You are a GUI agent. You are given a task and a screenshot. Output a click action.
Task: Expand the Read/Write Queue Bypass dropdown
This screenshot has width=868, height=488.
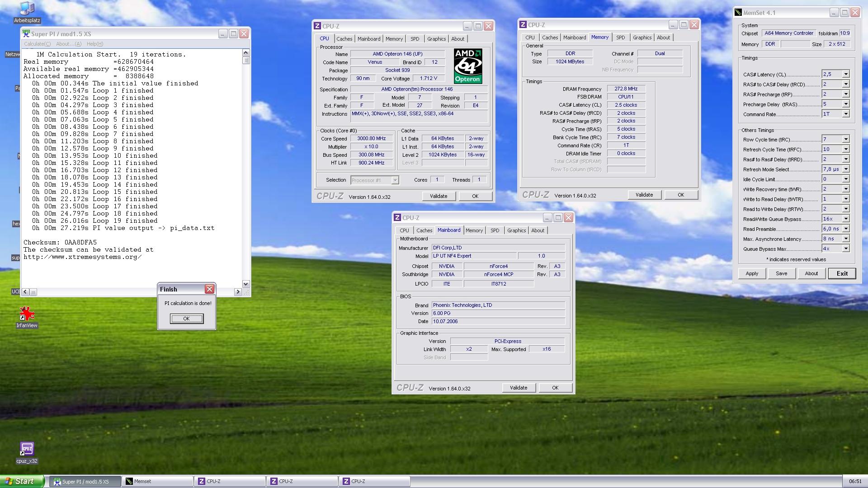point(845,219)
